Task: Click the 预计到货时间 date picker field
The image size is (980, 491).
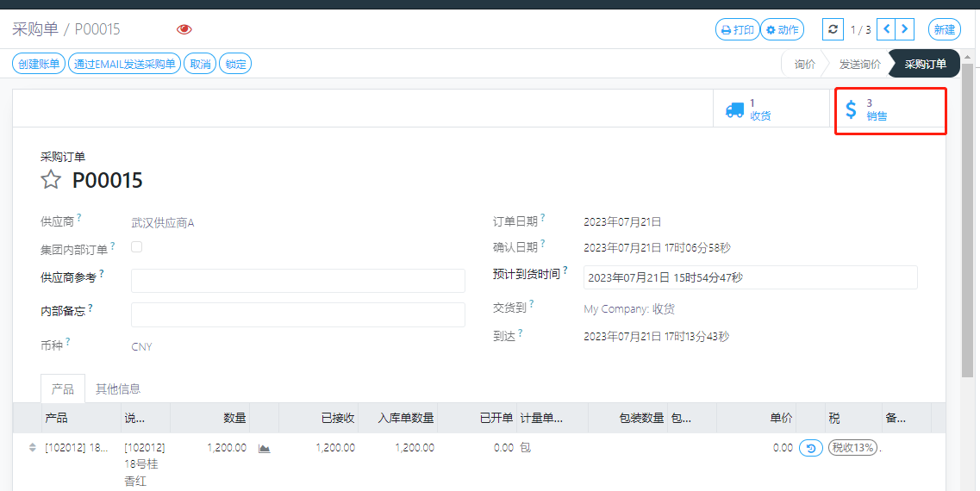Action: (x=750, y=277)
